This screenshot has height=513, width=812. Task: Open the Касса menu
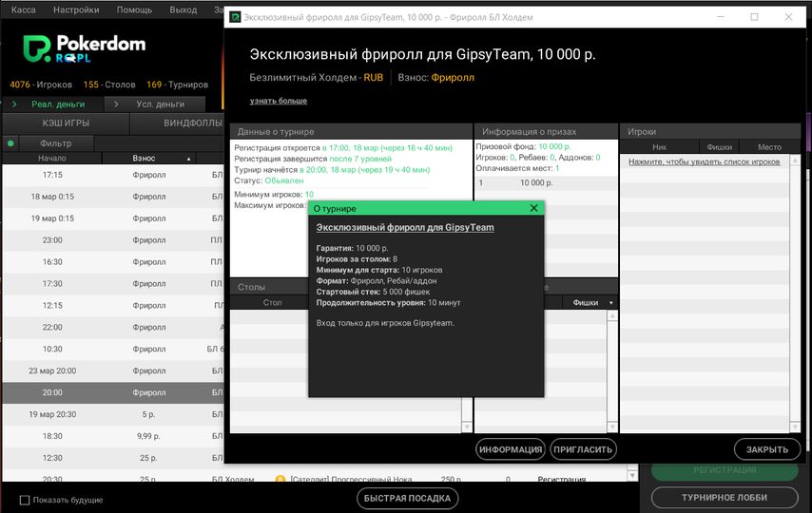[24, 9]
